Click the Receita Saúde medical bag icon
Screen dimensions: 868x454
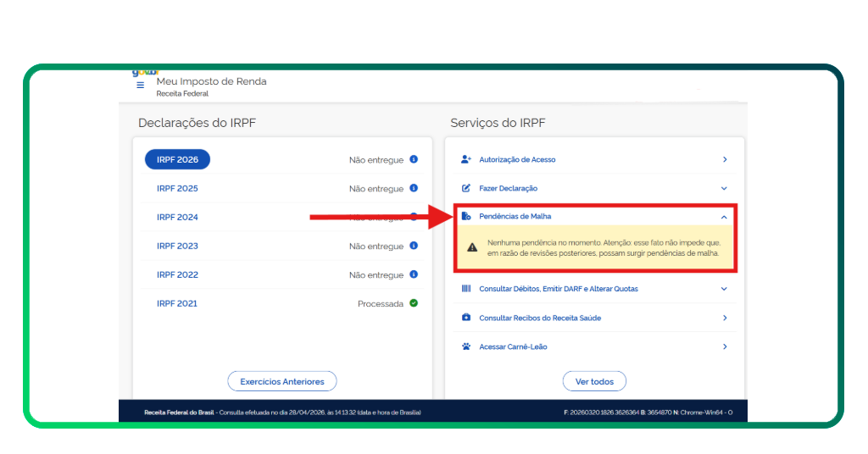tap(466, 318)
